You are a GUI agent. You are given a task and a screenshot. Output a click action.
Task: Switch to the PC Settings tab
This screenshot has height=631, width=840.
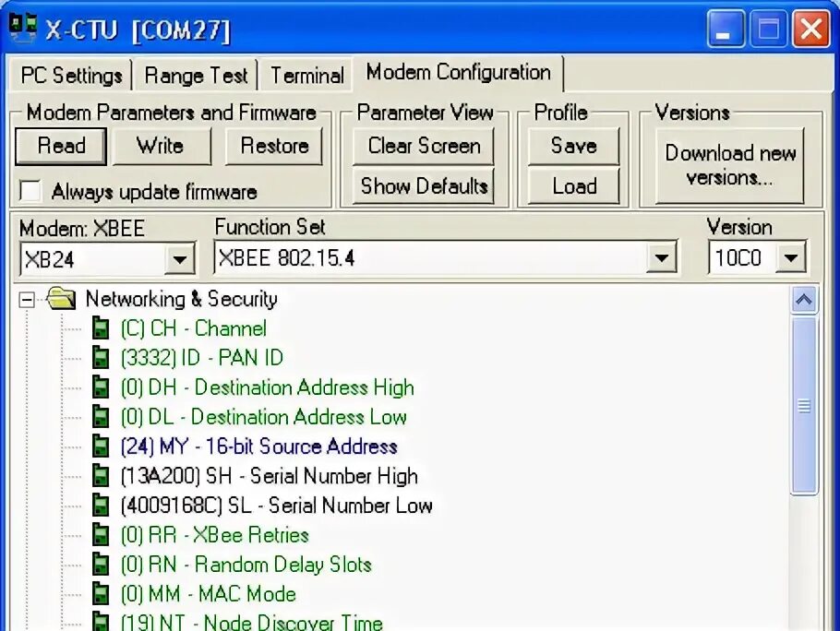click(72, 76)
